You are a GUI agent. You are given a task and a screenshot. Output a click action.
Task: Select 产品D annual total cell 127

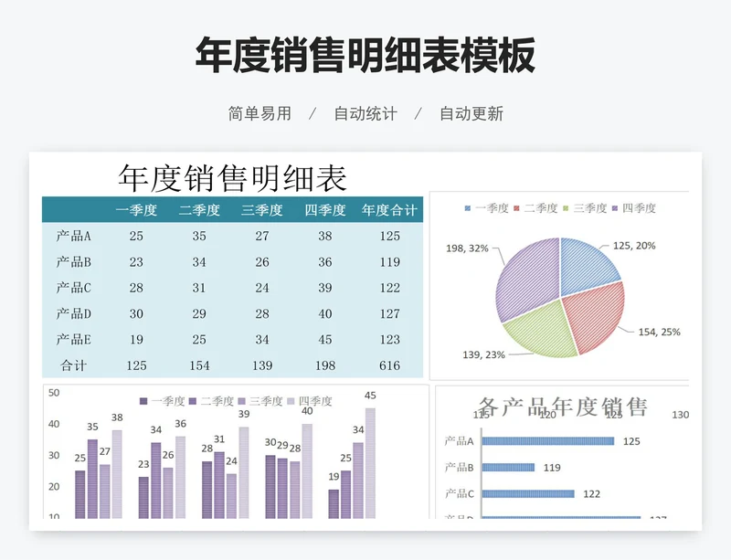[390, 314]
